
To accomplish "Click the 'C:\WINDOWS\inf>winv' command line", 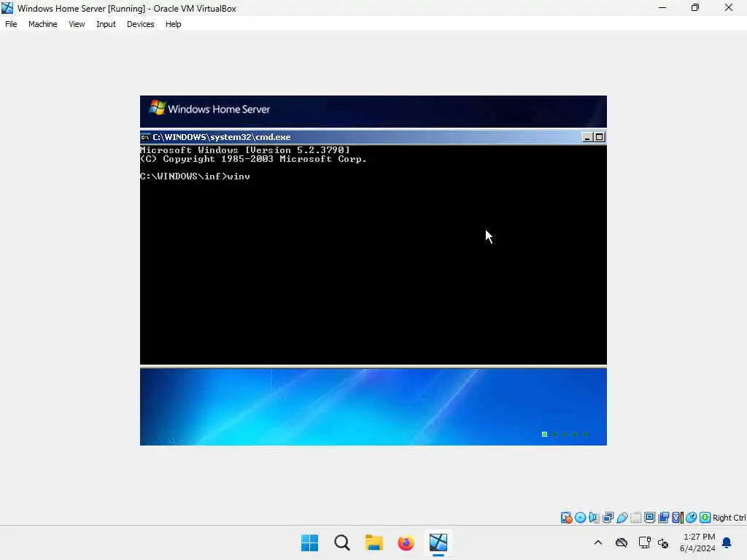I will (195, 176).
